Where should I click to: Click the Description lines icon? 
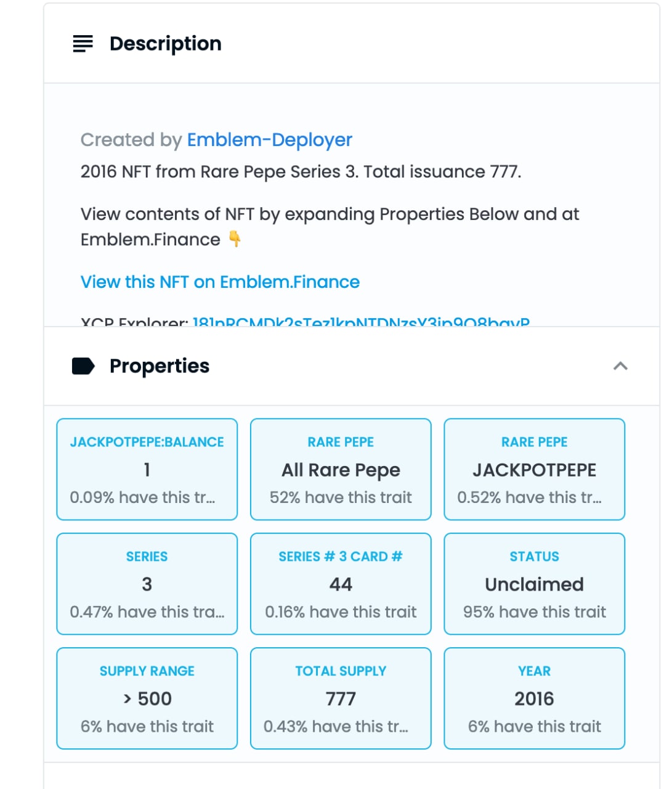coord(83,44)
